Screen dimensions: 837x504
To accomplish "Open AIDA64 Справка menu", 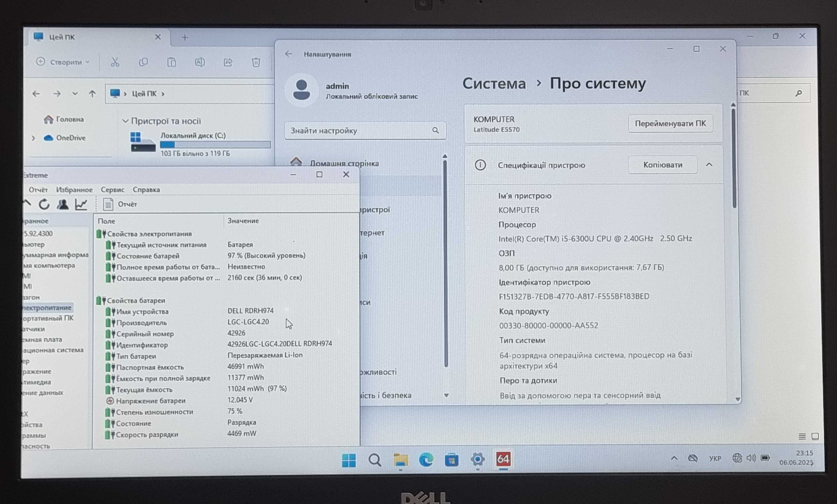I will point(146,190).
